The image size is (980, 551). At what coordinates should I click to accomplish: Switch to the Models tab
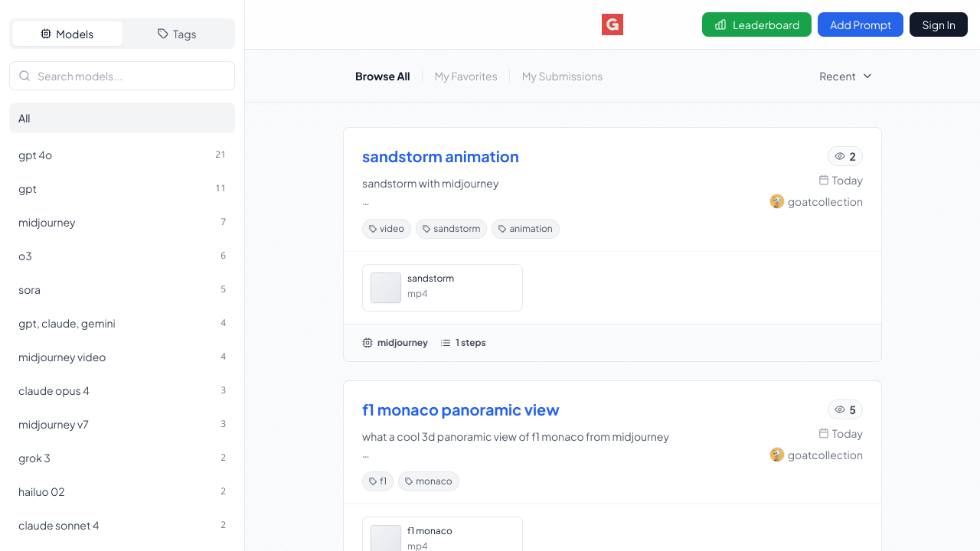coord(67,34)
